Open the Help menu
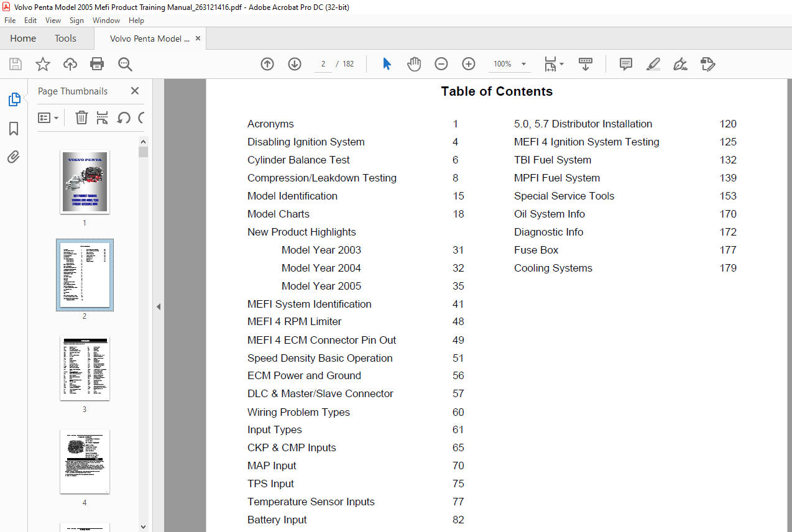Viewport: 792px width, 532px height. click(136, 21)
